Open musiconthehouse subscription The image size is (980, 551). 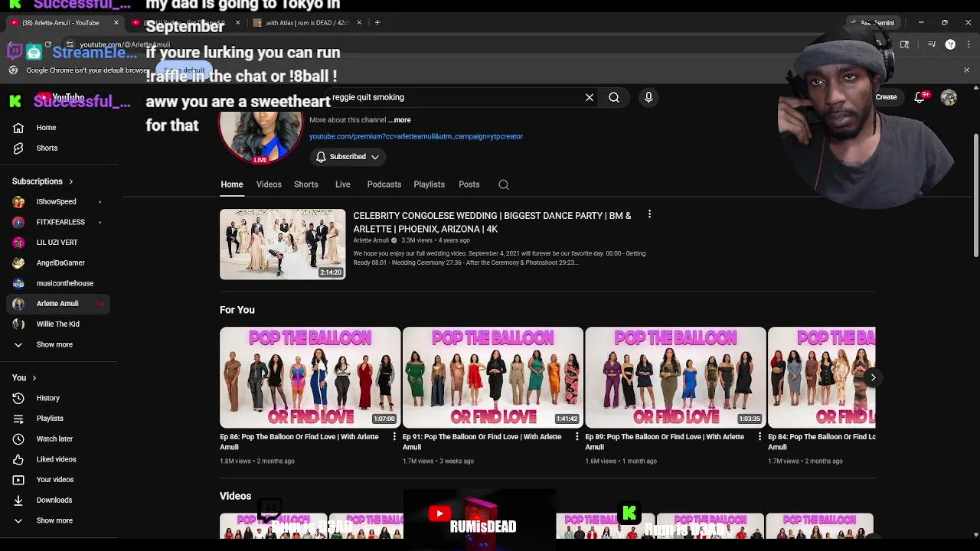tap(64, 283)
